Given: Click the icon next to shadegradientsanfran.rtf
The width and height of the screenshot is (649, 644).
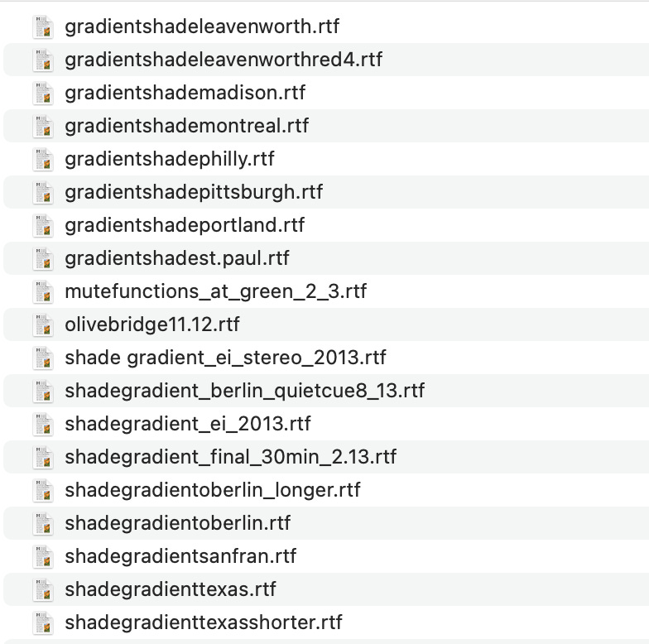Looking at the screenshot, I should click(x=43, y=556).
